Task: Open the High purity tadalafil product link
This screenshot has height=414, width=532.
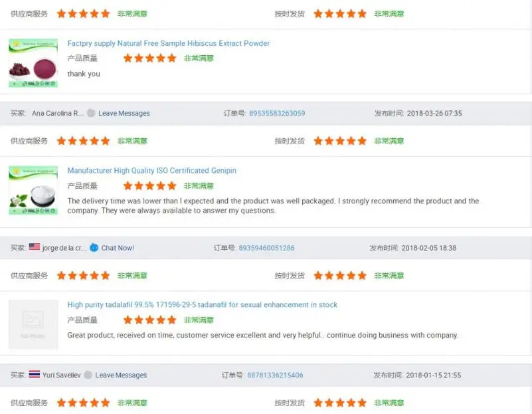Action: coord(203,305)
